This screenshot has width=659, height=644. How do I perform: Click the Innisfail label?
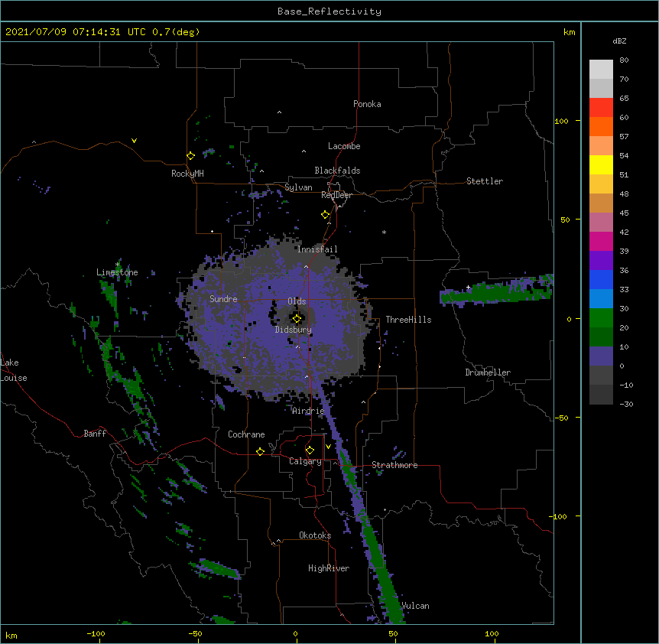[317, 249]
